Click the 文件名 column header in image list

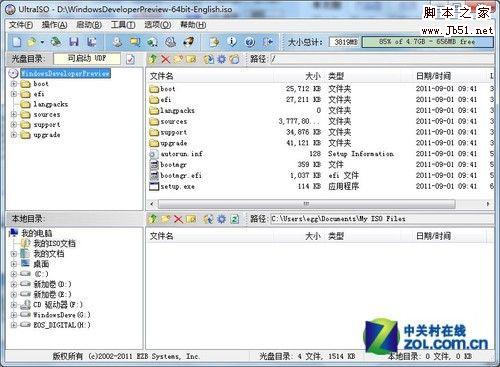[162, 76]
